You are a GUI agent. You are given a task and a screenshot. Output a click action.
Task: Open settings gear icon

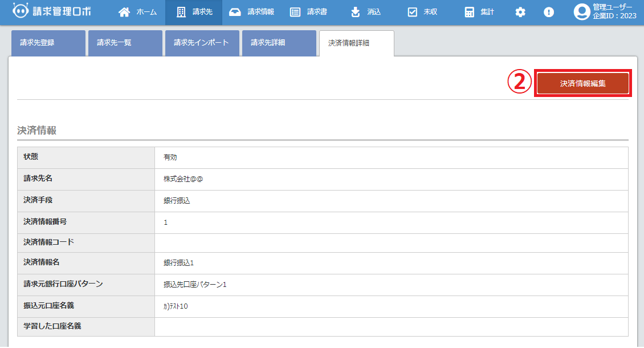tap(520, 12)
